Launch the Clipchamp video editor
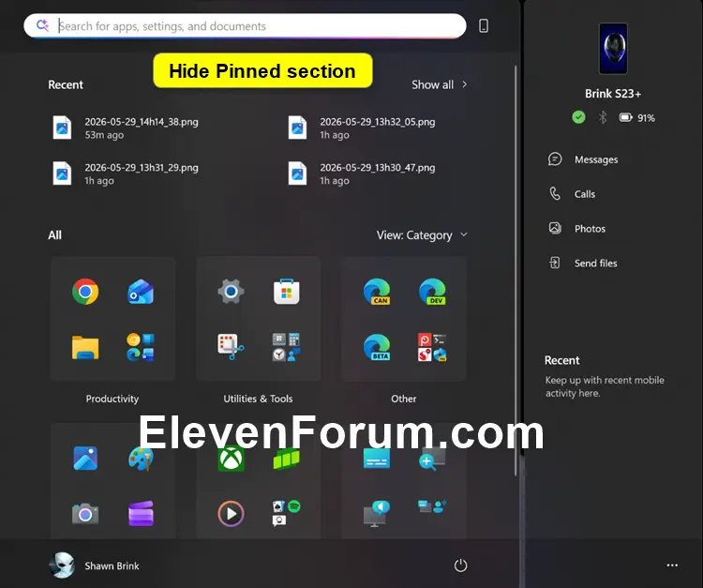 (x=141, y=514)
